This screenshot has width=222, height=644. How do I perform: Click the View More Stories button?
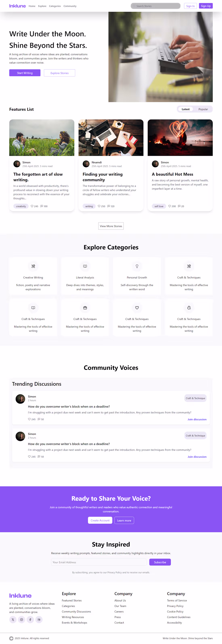(x=111, y=226)
